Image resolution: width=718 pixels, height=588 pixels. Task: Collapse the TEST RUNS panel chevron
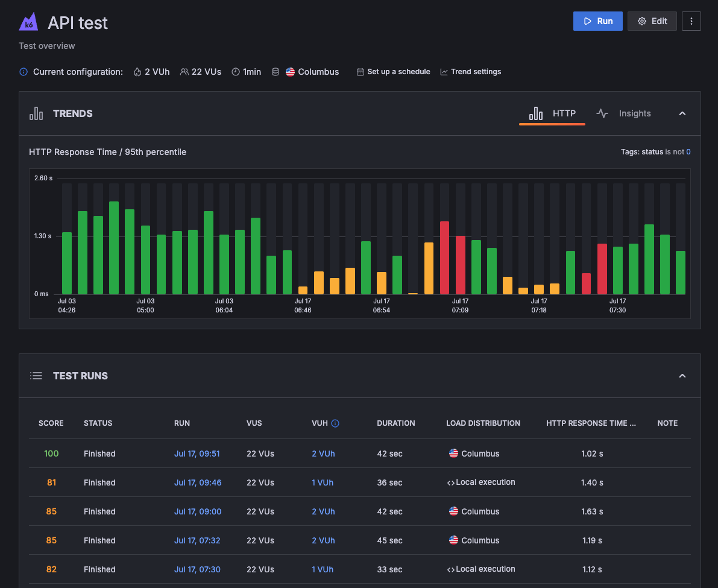(x=682, y=375)
